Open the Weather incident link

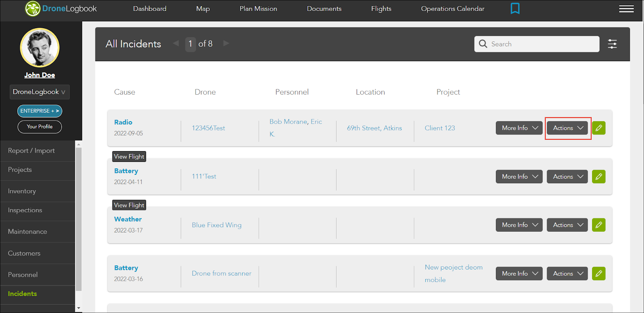[128, 219]
